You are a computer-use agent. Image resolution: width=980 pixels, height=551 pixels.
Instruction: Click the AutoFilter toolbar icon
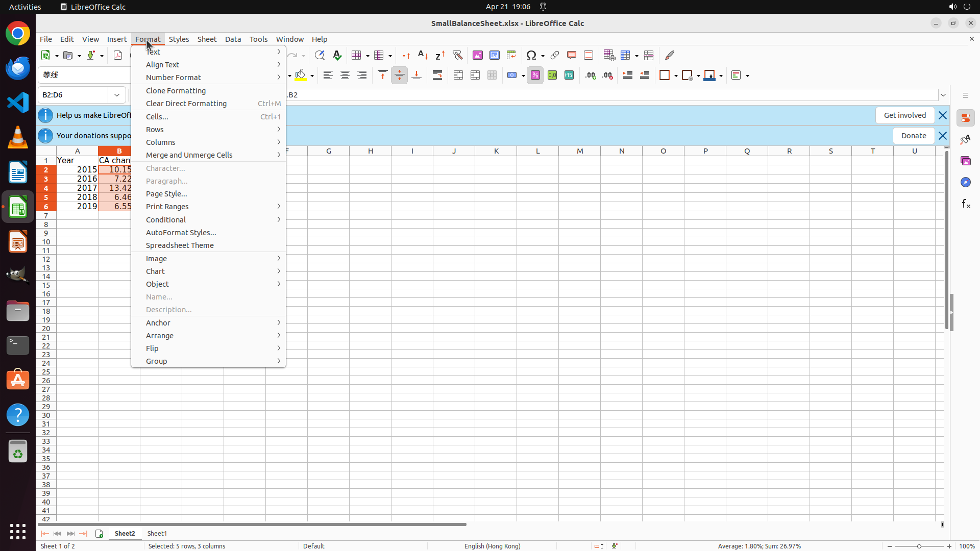click(x=457, y=55)
